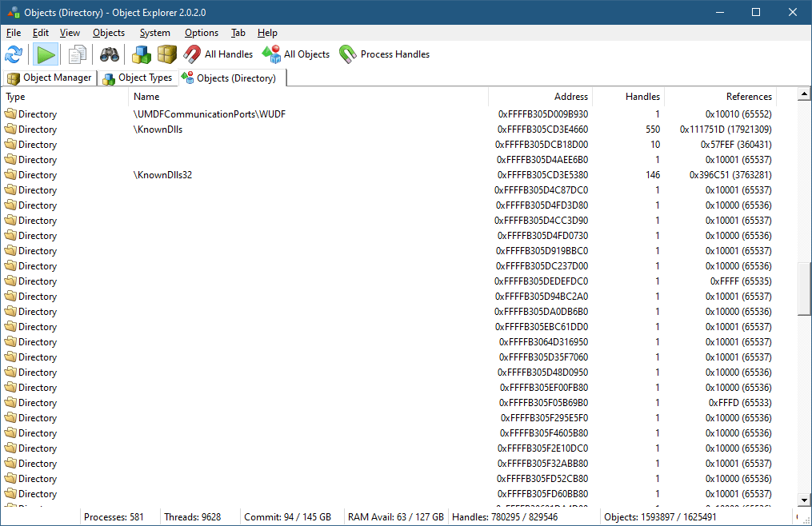Open the Options menu
812x526 pixels.
point(201,33)
